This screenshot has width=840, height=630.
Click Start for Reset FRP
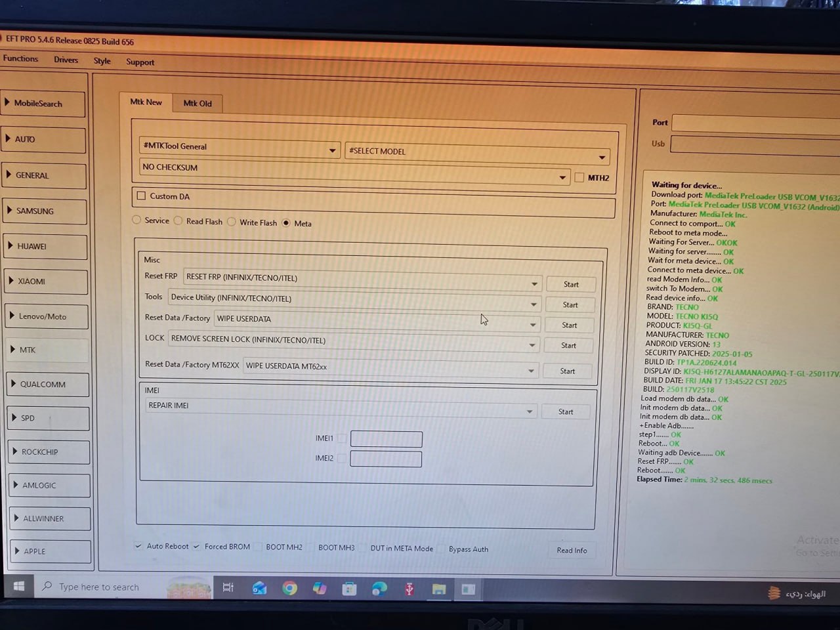click(571, 284)
